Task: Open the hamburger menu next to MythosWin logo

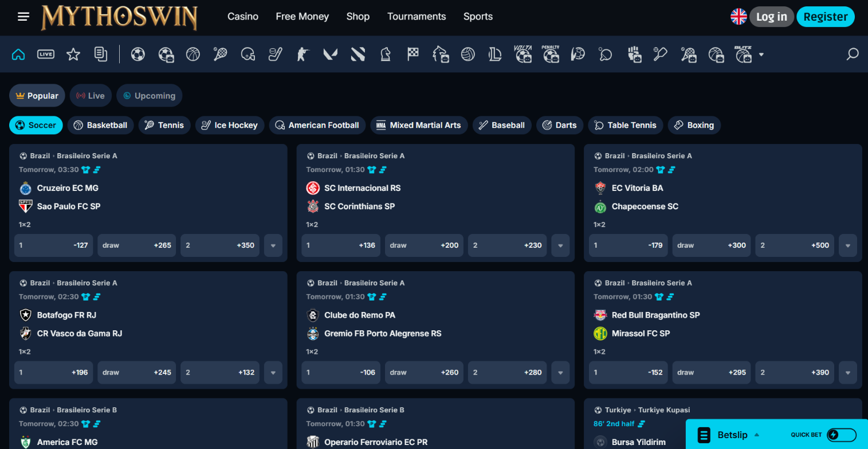Action: click(x=23, y=17)
